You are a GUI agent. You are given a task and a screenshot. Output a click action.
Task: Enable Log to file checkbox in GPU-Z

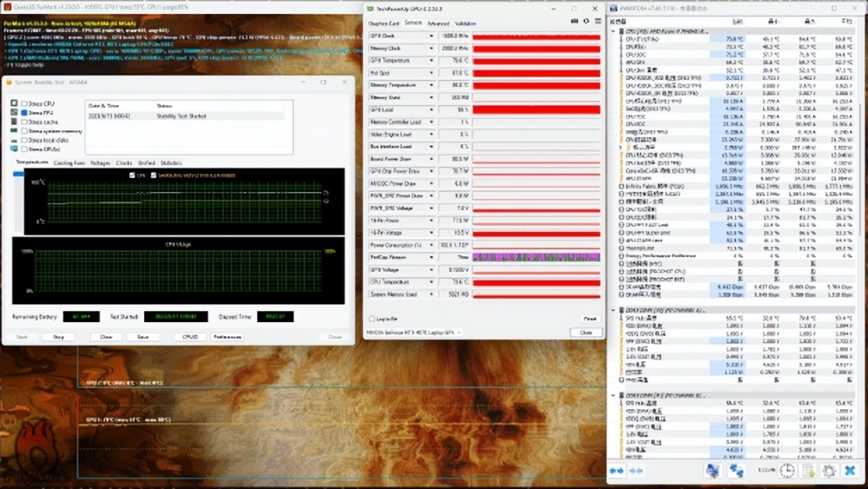click(372, 319)
